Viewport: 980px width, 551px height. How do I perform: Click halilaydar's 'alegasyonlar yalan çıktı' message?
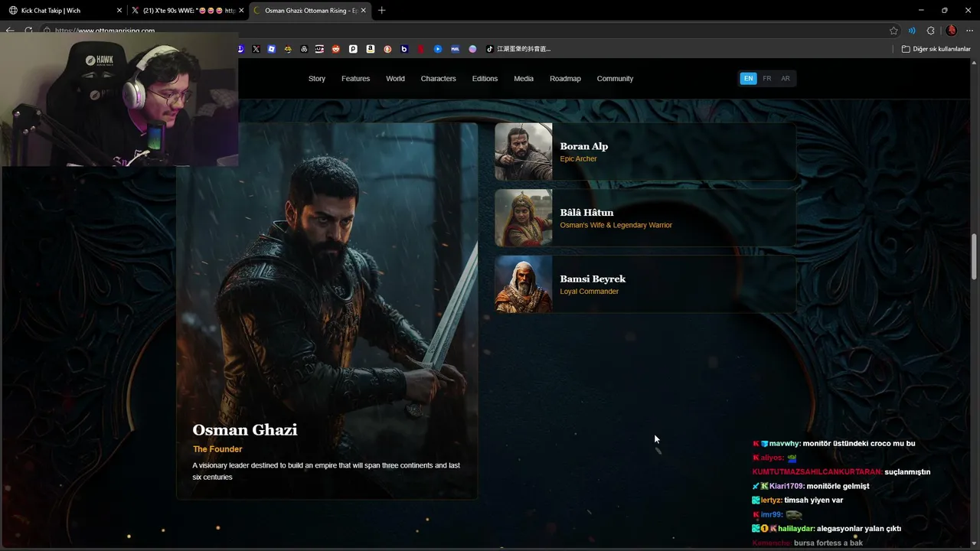click(x=827, y=529)
